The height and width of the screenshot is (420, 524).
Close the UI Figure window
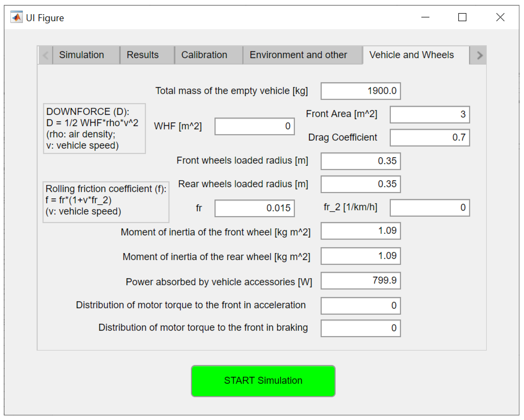[x=500, y=17]
